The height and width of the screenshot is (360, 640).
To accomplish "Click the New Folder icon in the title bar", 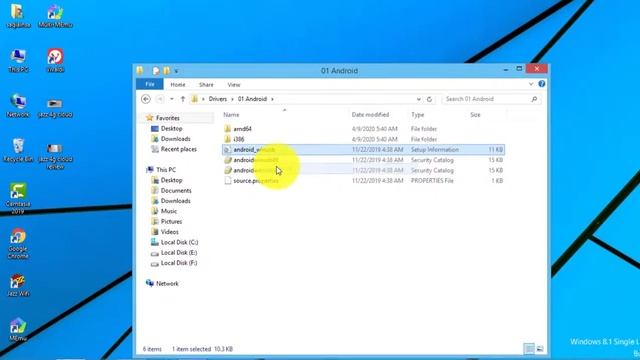I will [167, 71].
